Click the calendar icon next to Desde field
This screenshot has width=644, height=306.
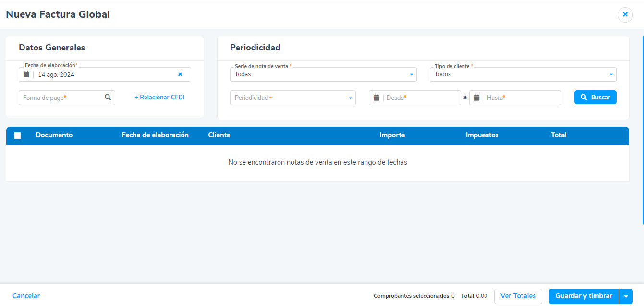[x=377, y=98]
